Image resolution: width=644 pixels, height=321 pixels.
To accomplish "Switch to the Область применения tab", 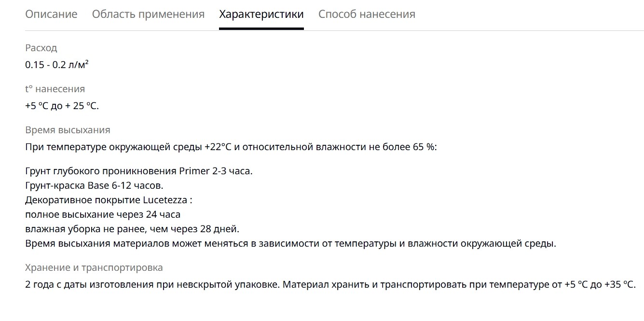I will [148, 14].
